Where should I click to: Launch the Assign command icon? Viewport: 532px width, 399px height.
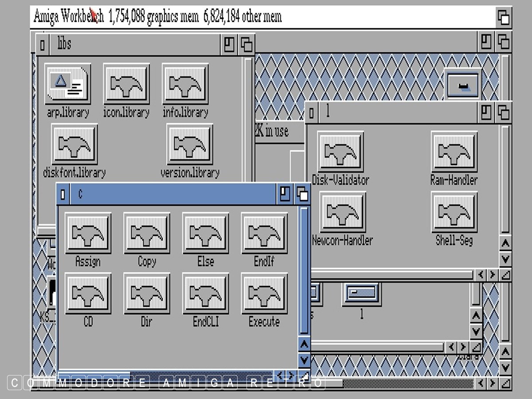click(x=88, y=234)
